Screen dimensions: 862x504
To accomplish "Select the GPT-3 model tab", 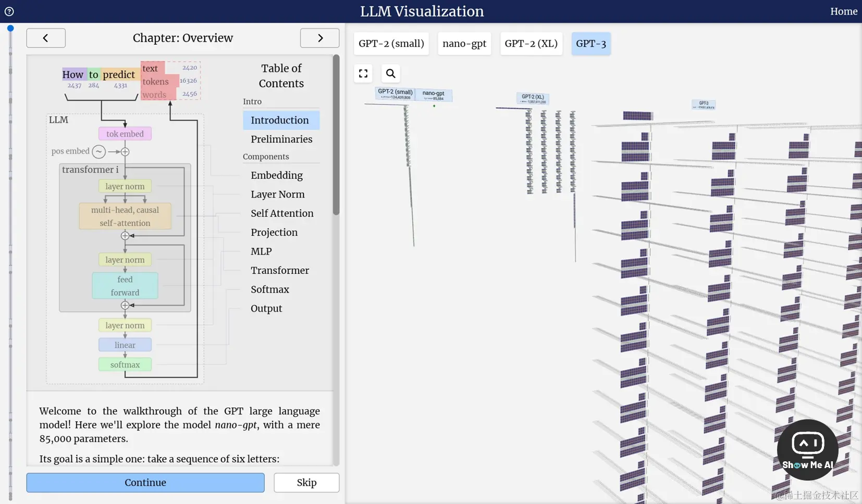I will click(591, 44).
